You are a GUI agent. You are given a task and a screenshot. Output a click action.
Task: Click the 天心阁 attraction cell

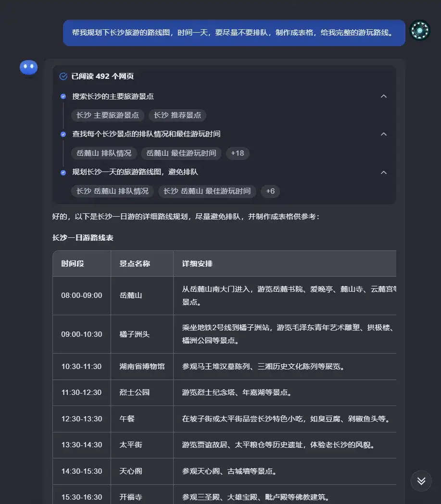(x=142, y=471)
